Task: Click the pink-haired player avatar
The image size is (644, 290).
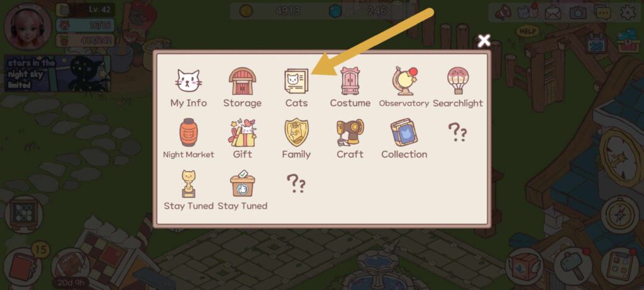Action: 28,26
